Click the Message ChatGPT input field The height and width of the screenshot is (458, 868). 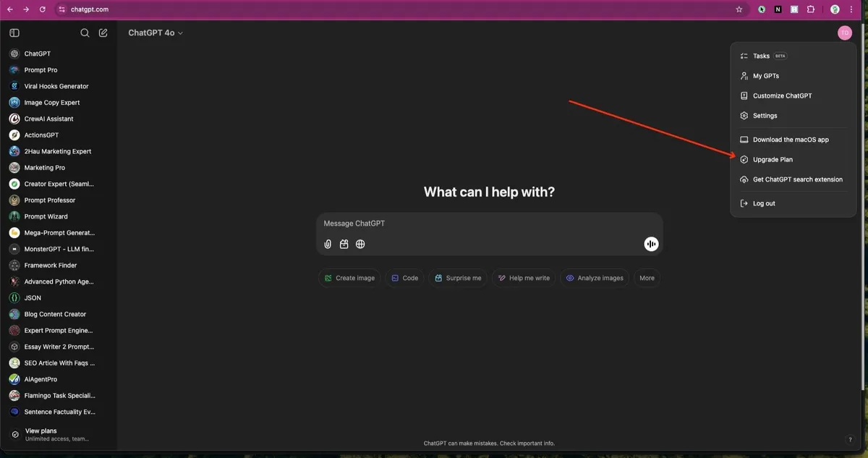488,224
